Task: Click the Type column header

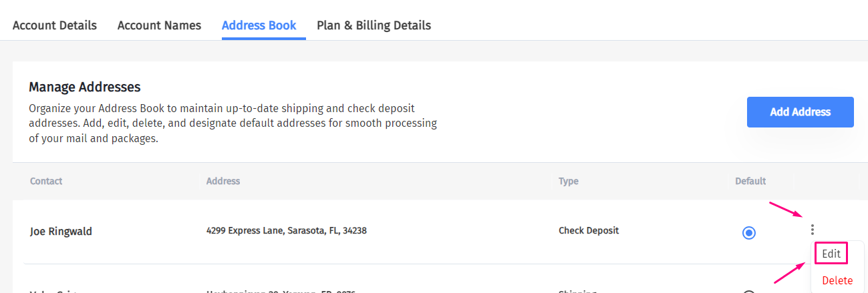Action: tap(569, 181)
